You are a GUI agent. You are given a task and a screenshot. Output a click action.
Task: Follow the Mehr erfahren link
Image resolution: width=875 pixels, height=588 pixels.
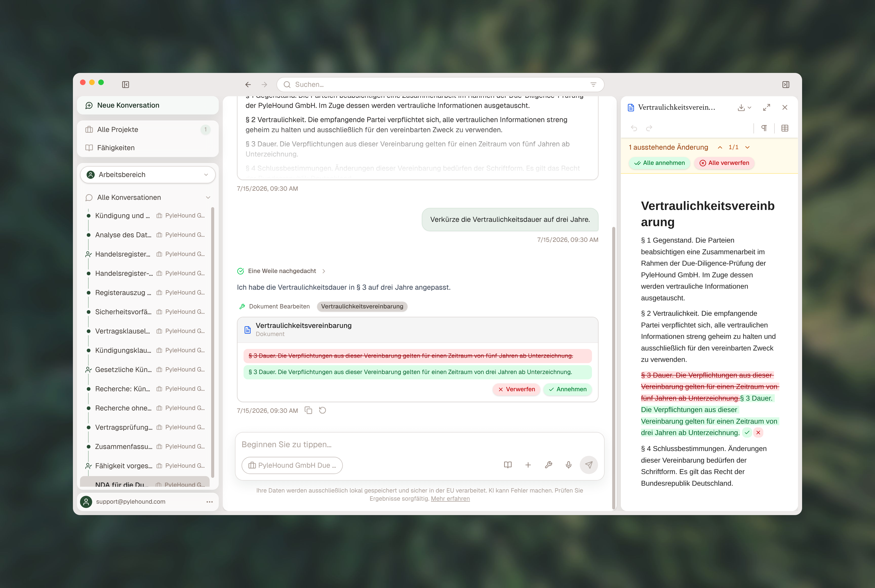click(x=450, y=498)
